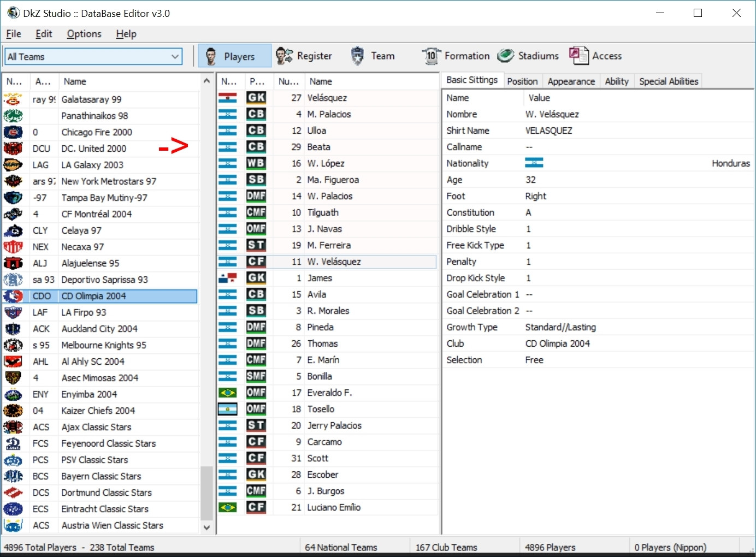This screenshot has height=557, width=756.
Task: Click the Growth Type value Standard//Lasting
Action: point(560,327)
